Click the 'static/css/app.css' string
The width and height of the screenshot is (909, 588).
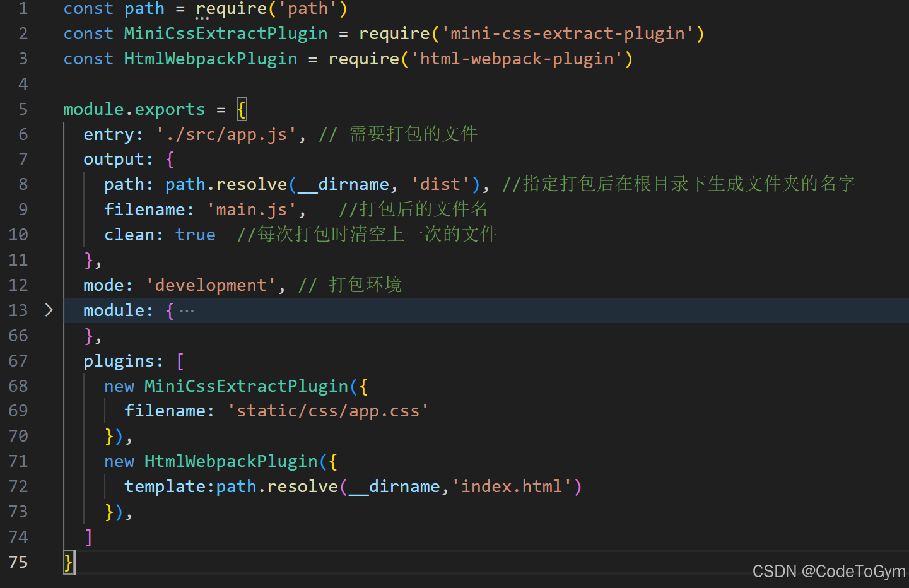tap(328, 411)
